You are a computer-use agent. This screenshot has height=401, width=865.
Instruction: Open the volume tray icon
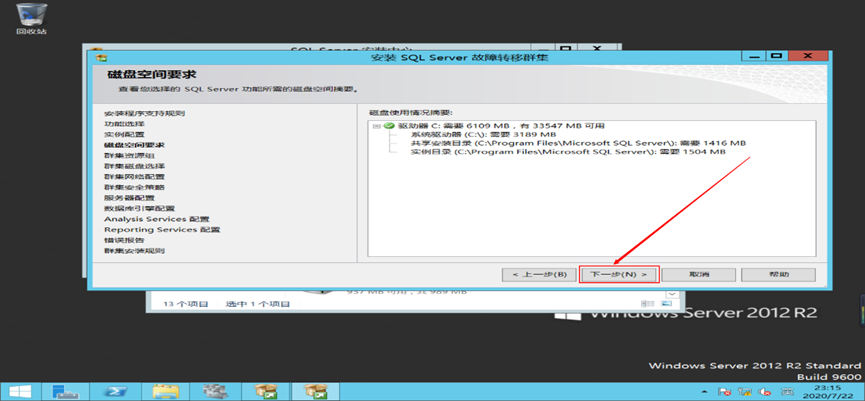(x=765, y=391)
